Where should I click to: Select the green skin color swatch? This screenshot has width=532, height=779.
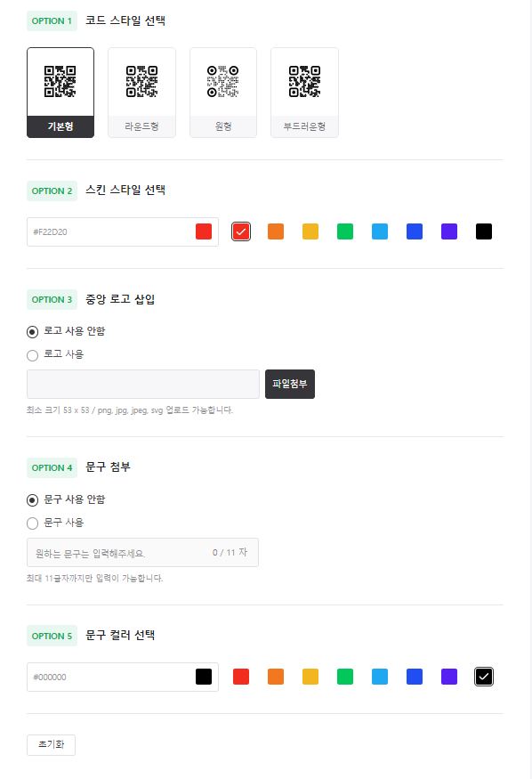345,231
